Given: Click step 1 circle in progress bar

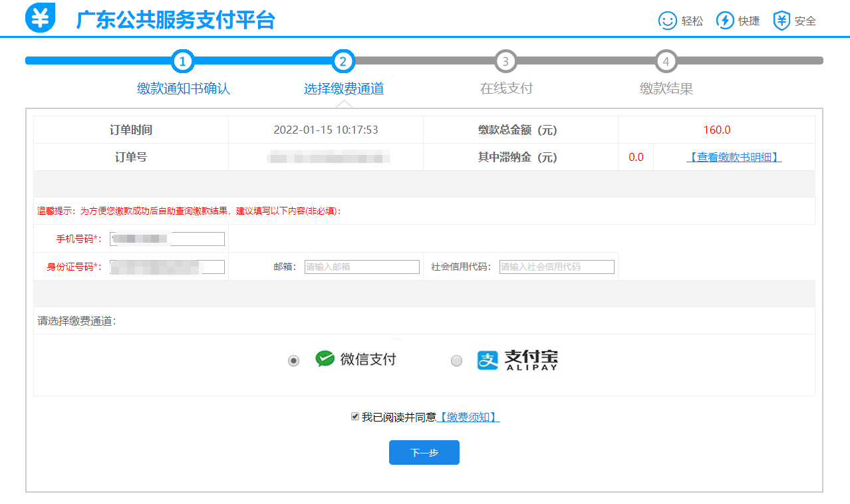Looking at the screenshot, I should (x=183, y=62).
